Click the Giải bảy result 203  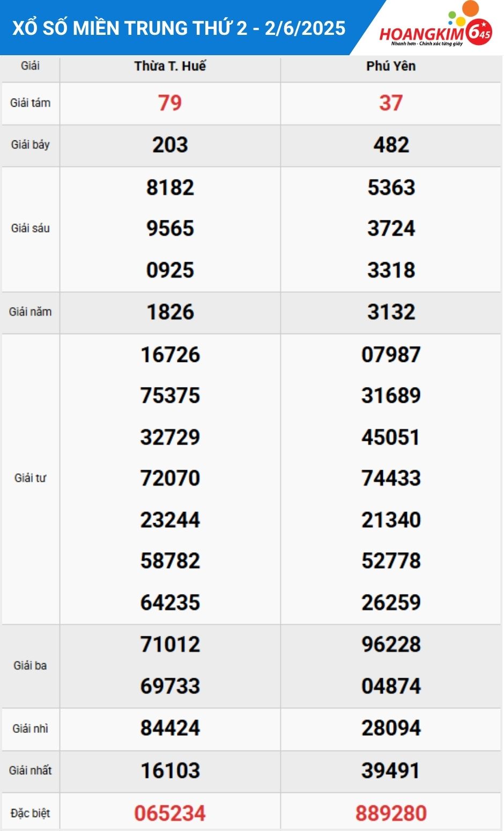170,145
